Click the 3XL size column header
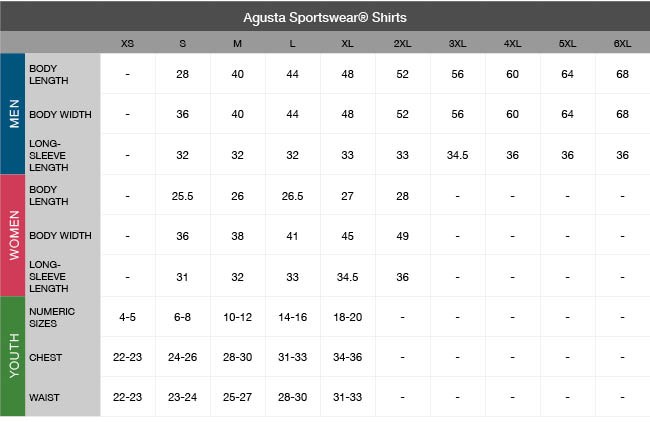 (x=457, y=44)
